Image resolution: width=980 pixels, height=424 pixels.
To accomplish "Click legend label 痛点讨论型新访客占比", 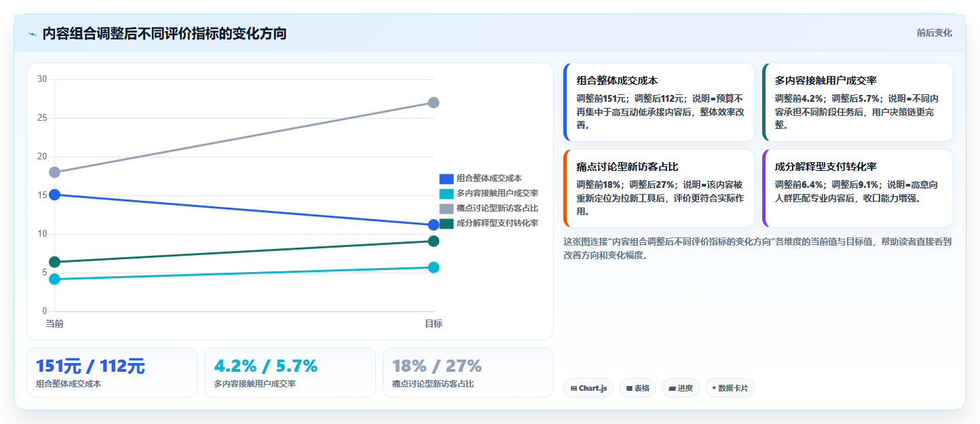I will click(497, 208).
